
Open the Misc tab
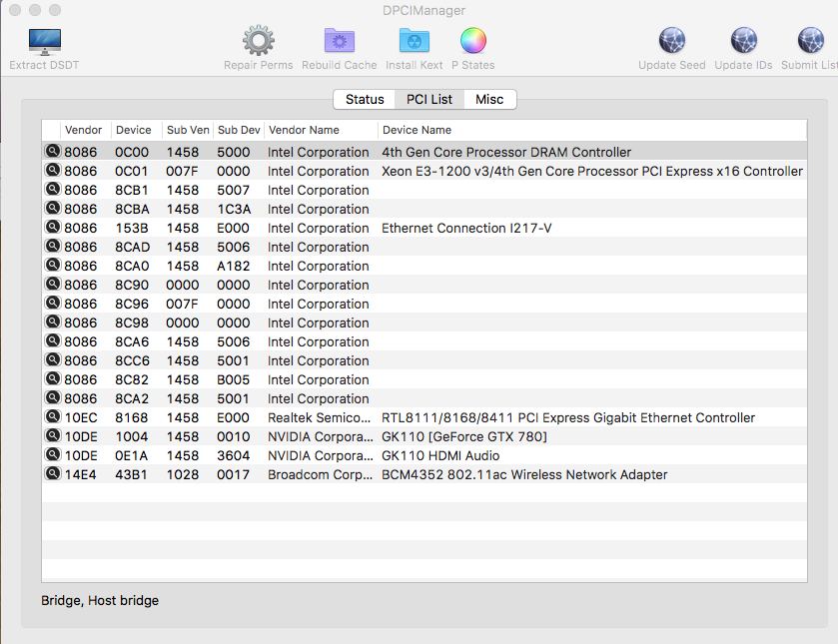489,100
